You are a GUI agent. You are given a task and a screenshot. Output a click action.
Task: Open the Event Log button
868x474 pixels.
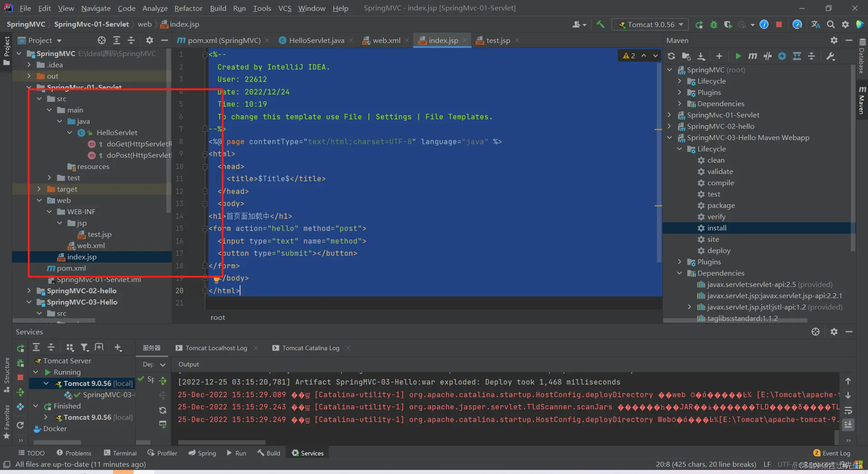[832, 453]
